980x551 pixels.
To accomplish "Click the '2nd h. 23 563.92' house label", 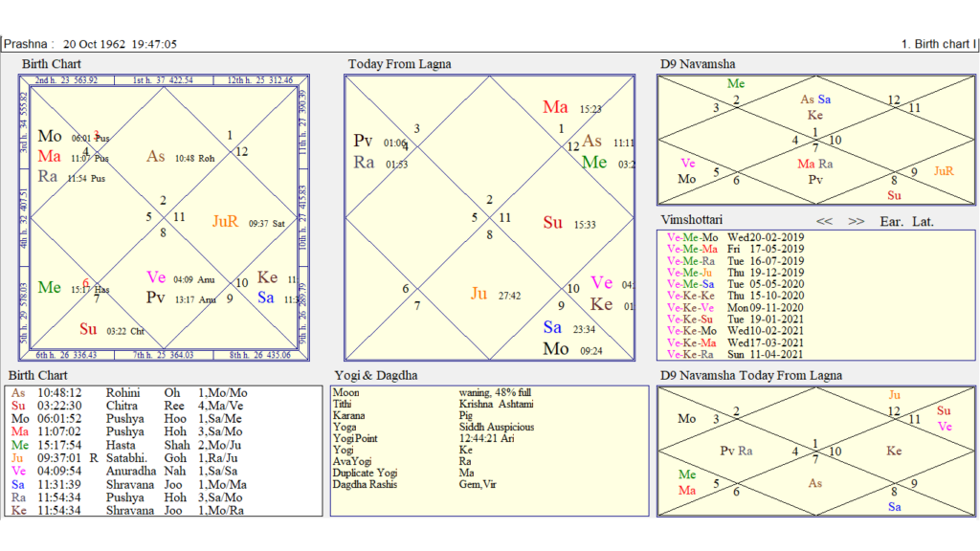I will tap(66, 80).
